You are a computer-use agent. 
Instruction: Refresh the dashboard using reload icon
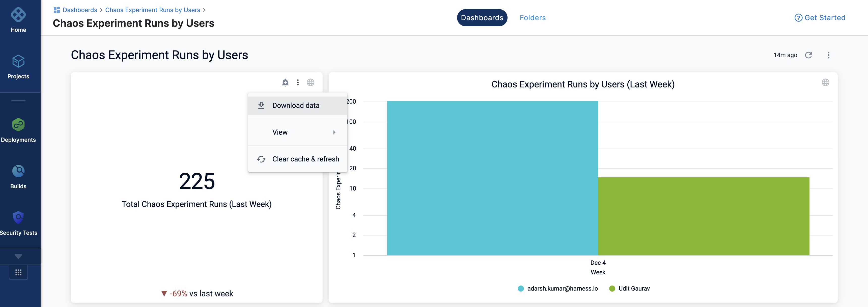tap(808, 55)
